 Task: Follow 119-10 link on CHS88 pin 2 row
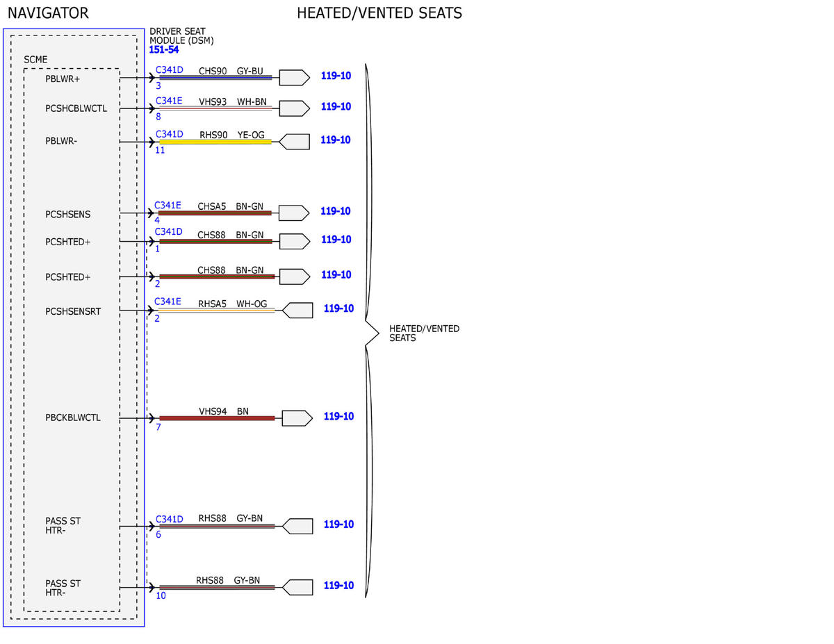pyautogui.click(x=336, y=275)
